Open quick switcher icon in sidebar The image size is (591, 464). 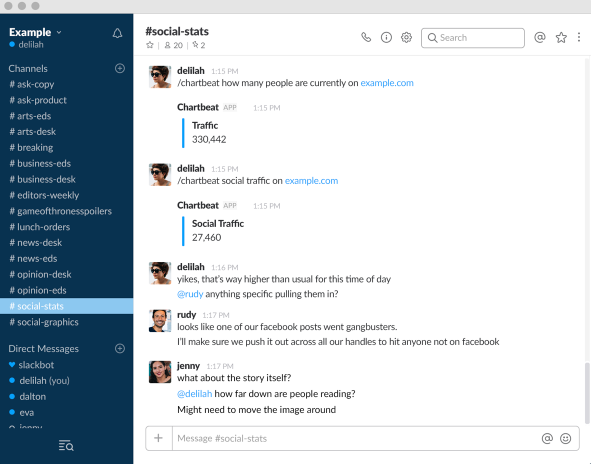coord(66,446)
